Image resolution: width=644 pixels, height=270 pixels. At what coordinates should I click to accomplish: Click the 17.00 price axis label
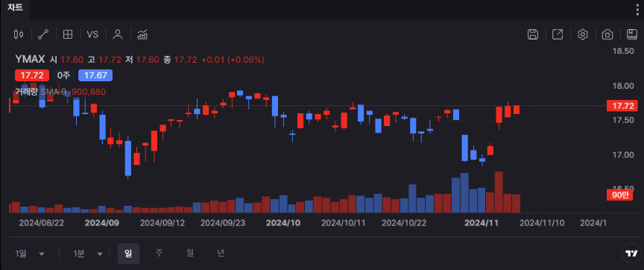[623, 155]
